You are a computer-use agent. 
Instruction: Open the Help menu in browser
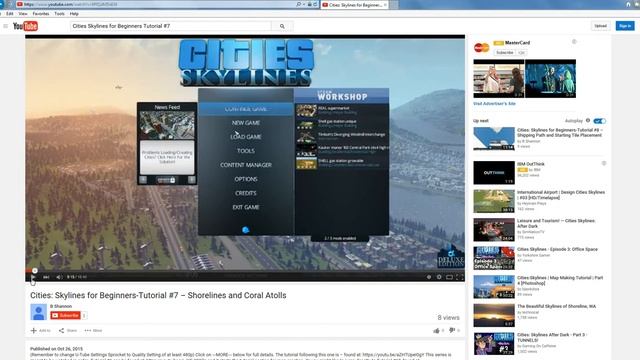(x=74, y=14)
